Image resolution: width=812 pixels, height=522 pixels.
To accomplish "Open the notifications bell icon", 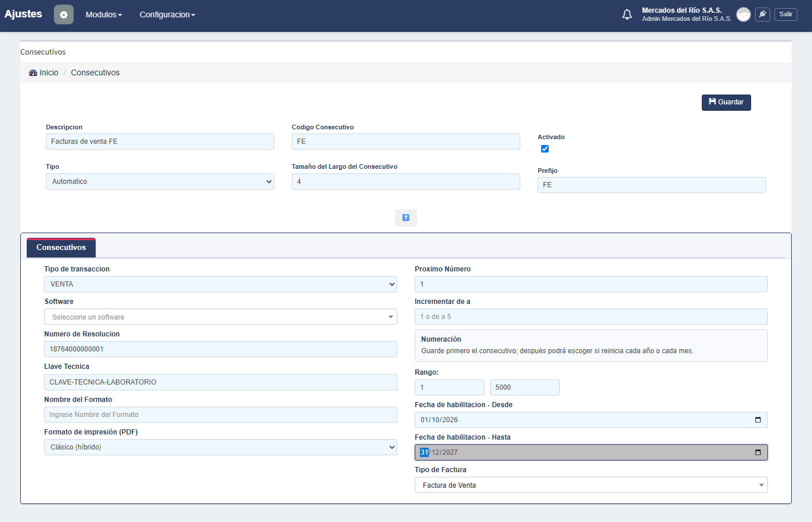I will 627,14.
